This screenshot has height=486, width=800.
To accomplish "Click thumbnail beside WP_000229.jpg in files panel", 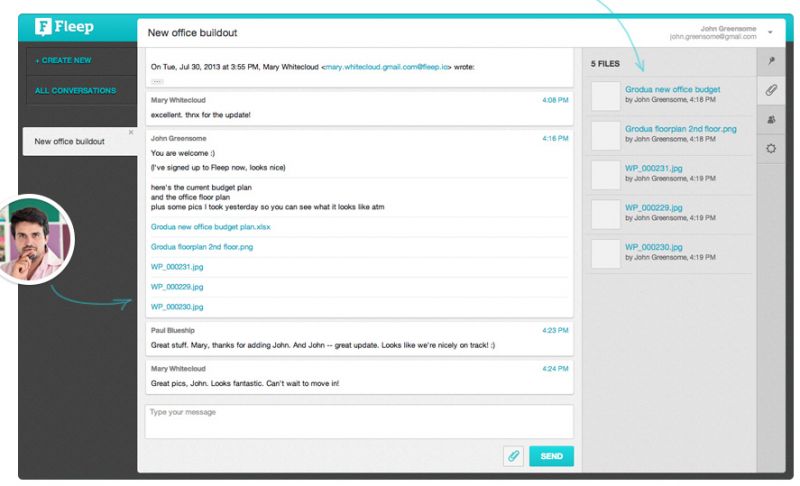I will pyautogui.click(x=606, y=214).
